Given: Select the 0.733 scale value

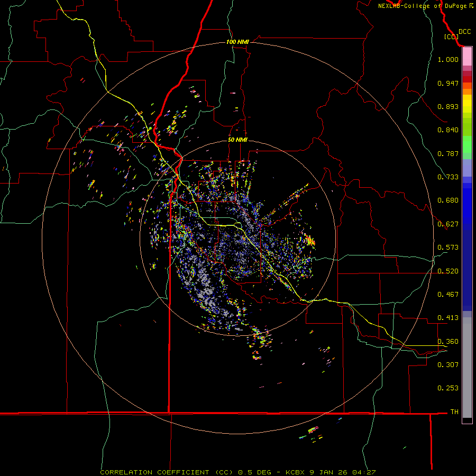Looking at the screenshot, I should [x=448, y=177].
